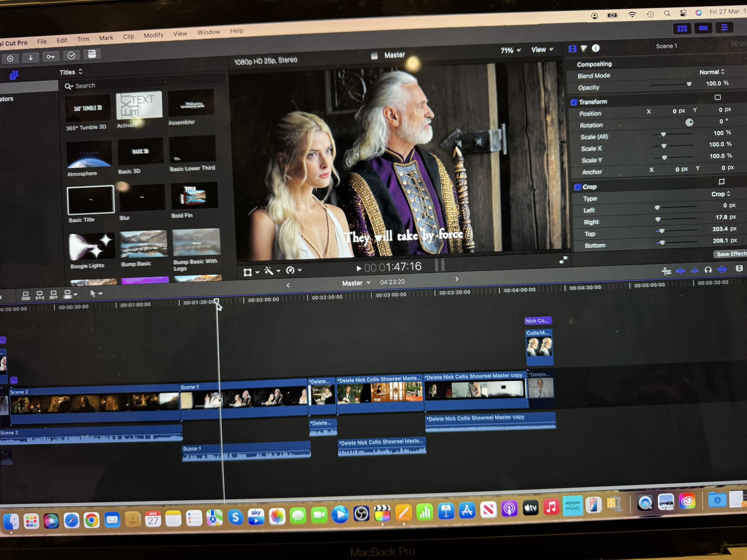Adjust the Opacity slider handle
This screenshot has width=747, height=560.
(689, 84)
